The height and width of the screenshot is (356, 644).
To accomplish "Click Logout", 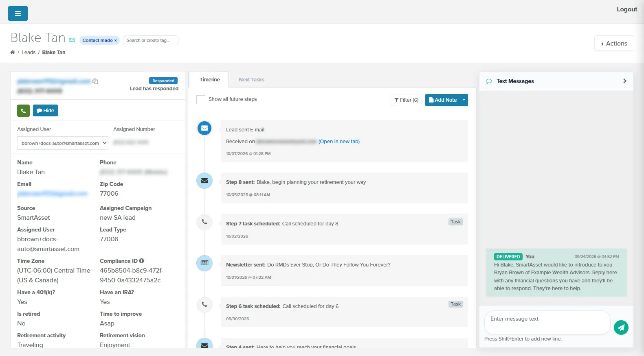I will click(627, 9).
